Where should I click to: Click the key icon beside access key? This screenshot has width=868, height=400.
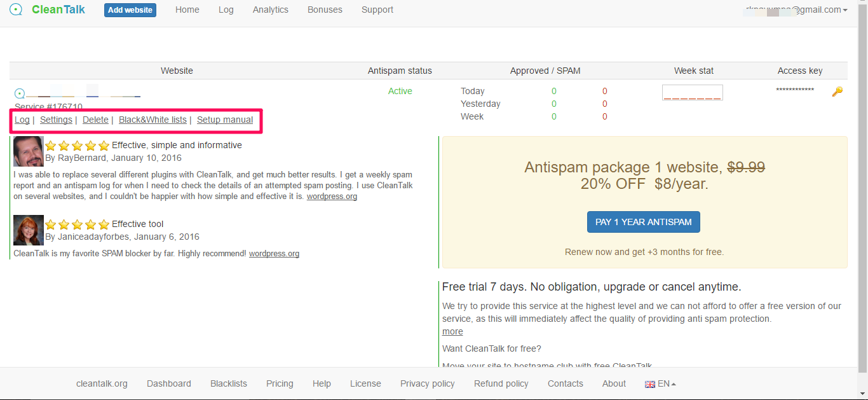tap(837, 92)
